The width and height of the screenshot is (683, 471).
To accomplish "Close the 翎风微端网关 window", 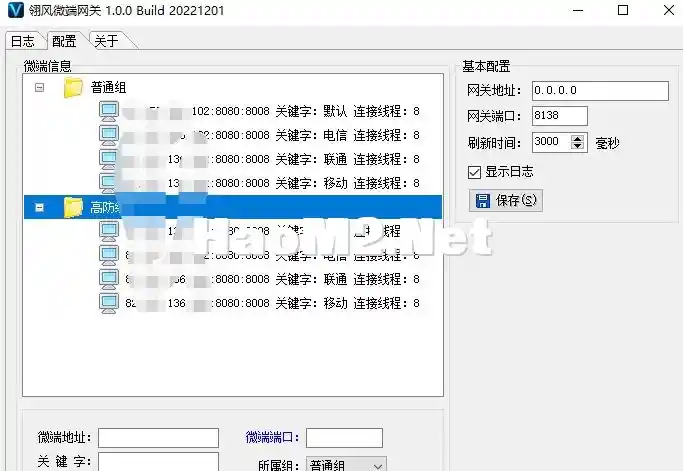I will tap(669, 10).
